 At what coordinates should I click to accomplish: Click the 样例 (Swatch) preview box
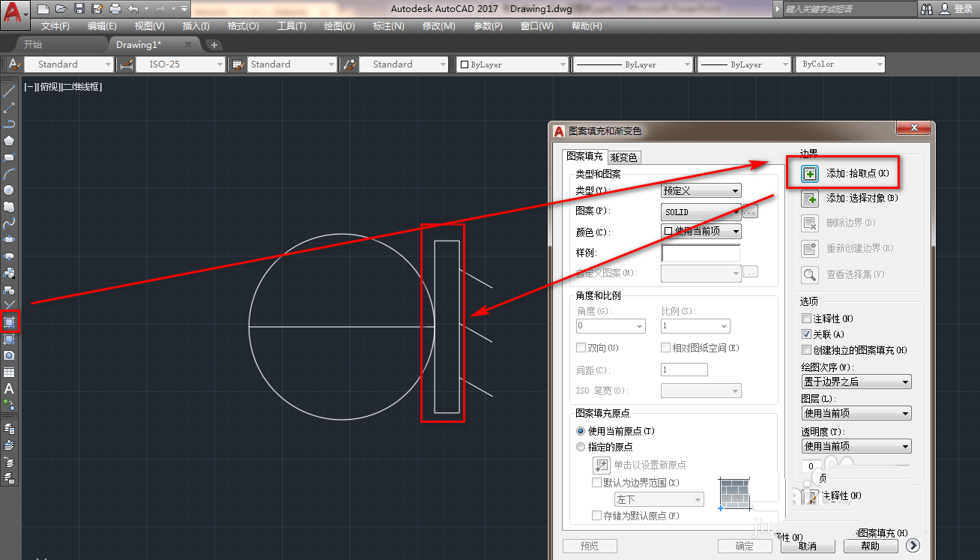(701, 253)
